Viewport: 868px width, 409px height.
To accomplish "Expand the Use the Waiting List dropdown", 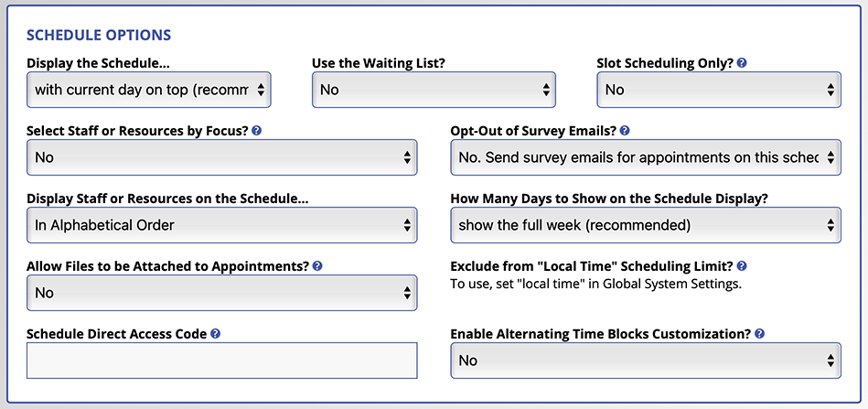I will tap(434, 90).
